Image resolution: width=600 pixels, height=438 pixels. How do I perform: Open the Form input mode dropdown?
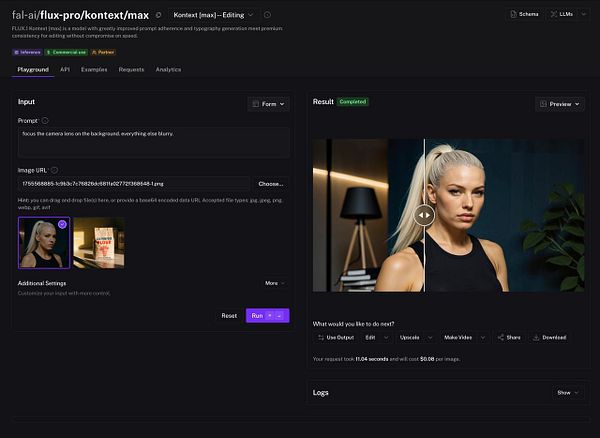click(269, 104)
